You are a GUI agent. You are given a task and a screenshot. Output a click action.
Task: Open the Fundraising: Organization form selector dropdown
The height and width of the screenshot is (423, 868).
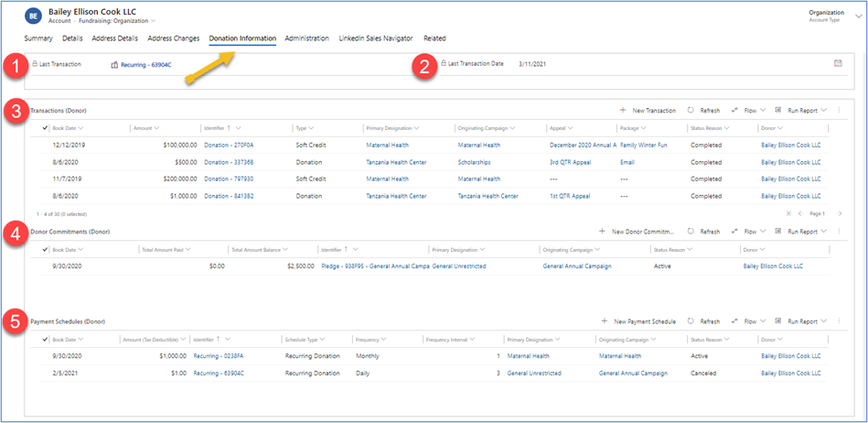(x=153, y=20)
